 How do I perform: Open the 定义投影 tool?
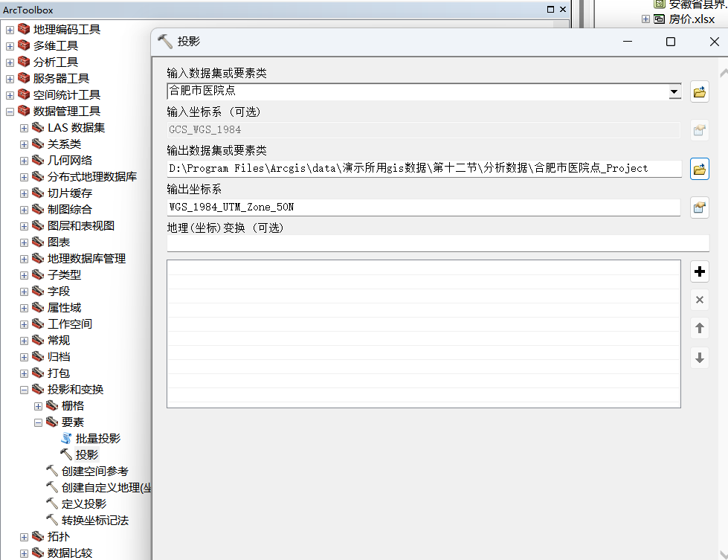(x=84, y=503)
